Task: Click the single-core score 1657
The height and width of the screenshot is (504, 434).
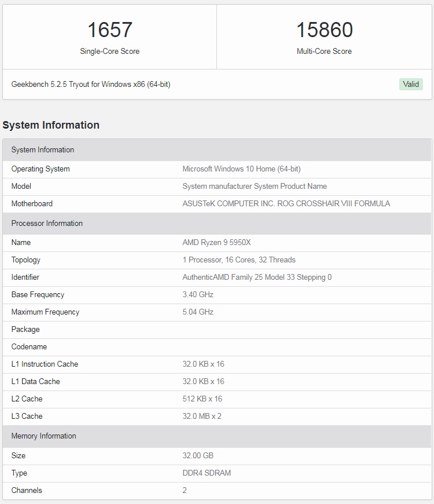Action: click(x=110, y=30)
